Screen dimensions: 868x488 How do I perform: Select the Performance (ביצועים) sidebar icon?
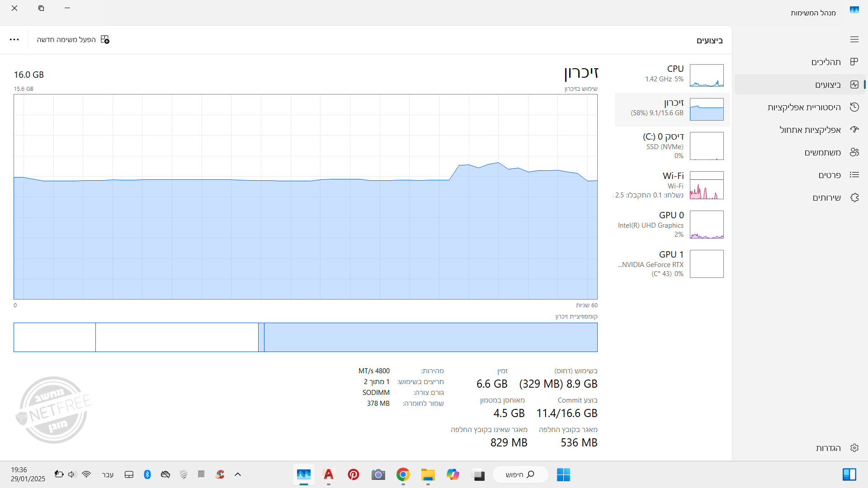click(x=854, y=84)
